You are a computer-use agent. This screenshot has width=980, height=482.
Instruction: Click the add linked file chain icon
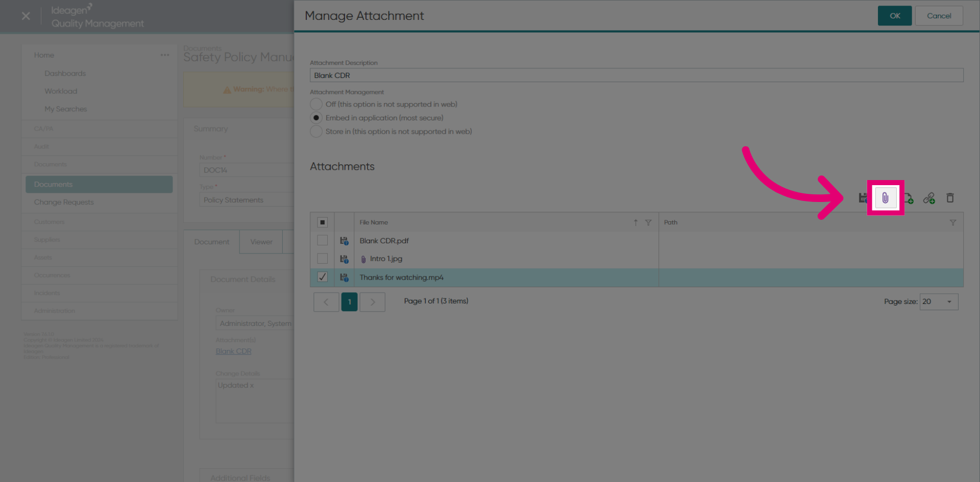point(929,198)
